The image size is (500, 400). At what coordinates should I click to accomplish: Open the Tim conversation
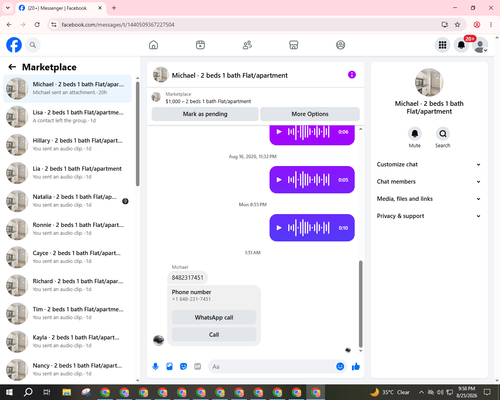tap(67, 313)
